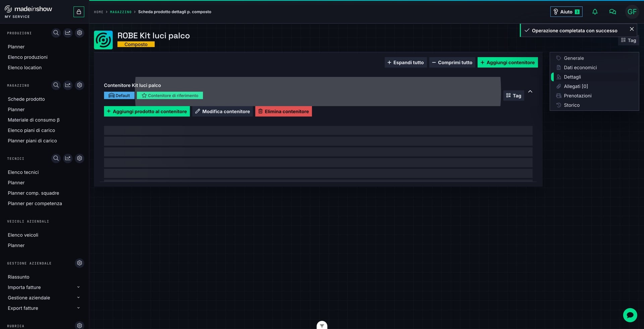
Task: Open Planner comp. squadre
Action: [33, 193]
